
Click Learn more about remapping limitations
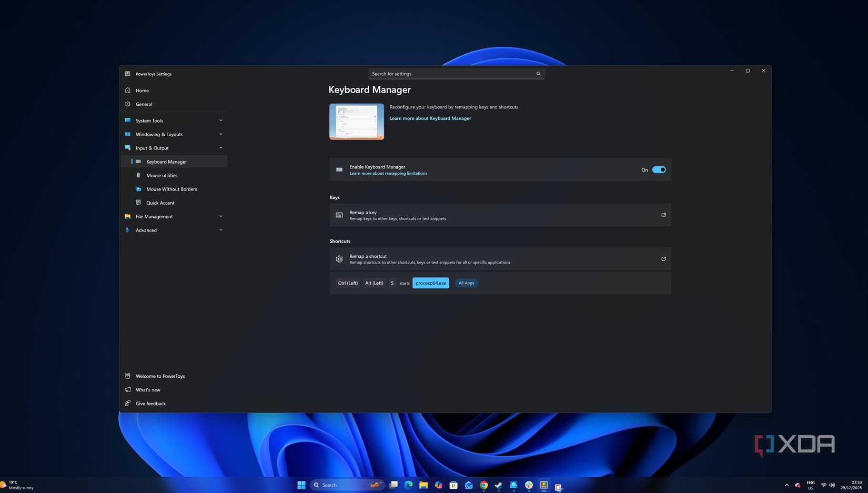[x=388, y=173]
